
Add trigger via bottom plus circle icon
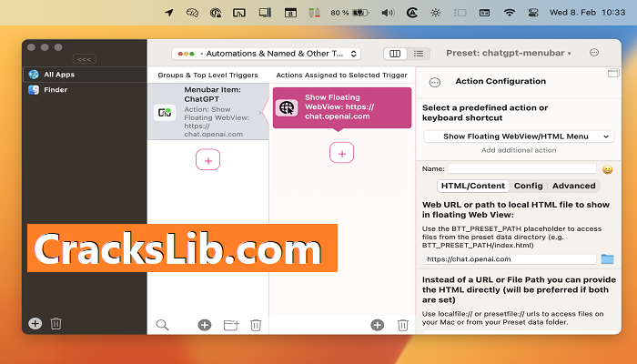[x=205, y=325]
